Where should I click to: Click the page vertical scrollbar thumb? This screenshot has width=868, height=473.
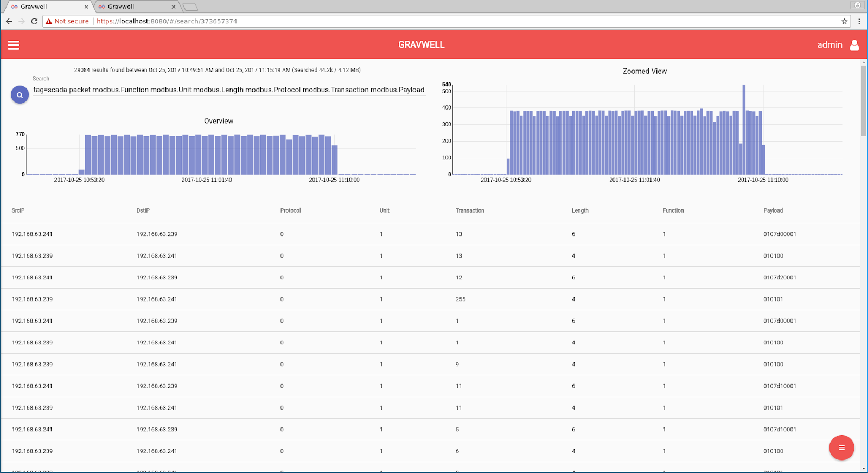[864, 100]
